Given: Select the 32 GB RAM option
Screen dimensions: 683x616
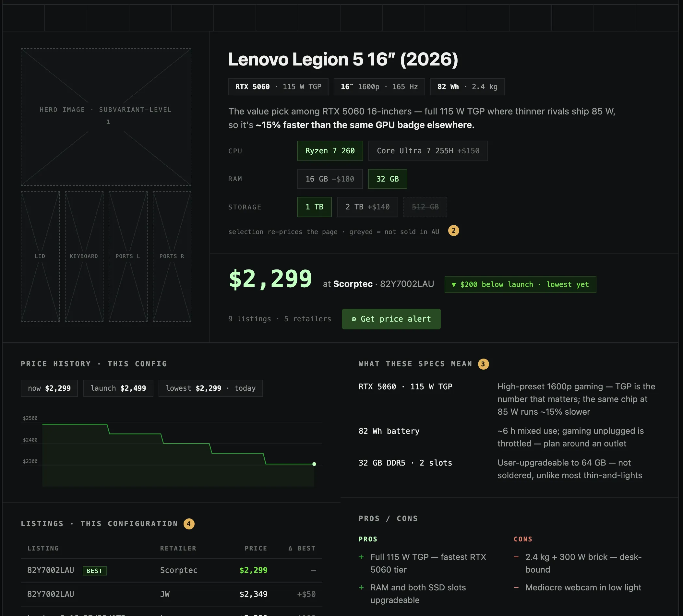Looking at the screenshot, I should [387, 179].
